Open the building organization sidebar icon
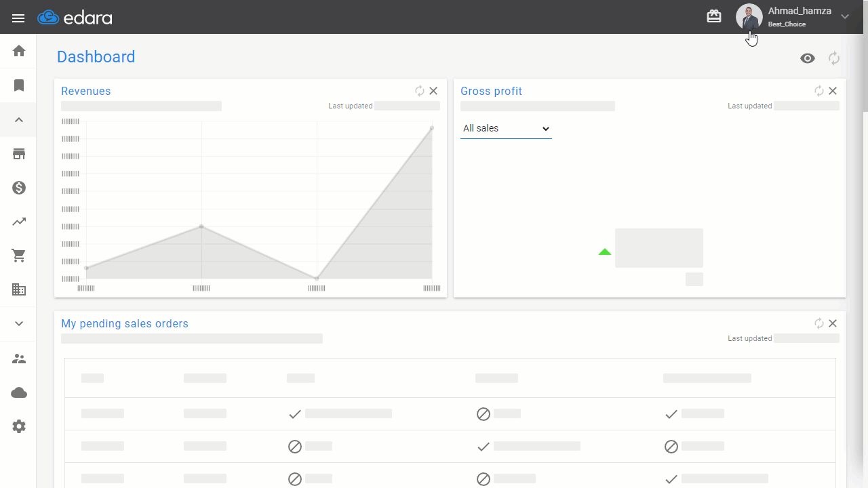The height and width of the screenshot is (488, 868). 19,289
